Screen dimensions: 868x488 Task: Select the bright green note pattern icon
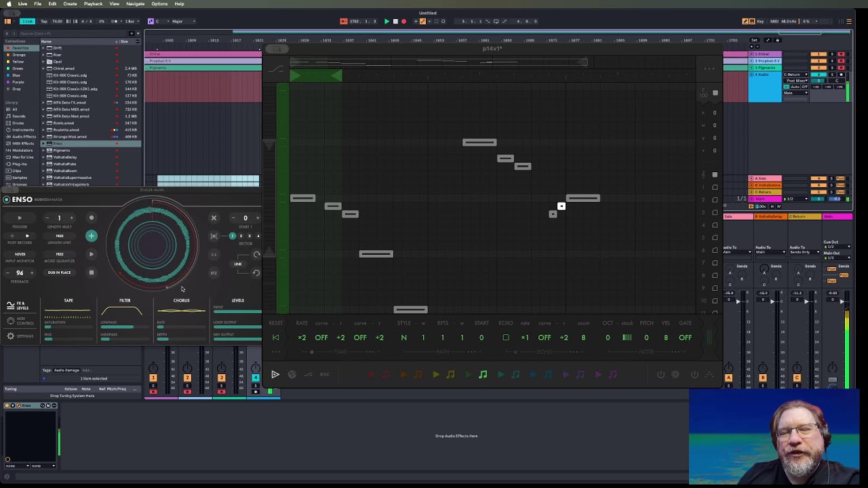[x=483, y=374]
